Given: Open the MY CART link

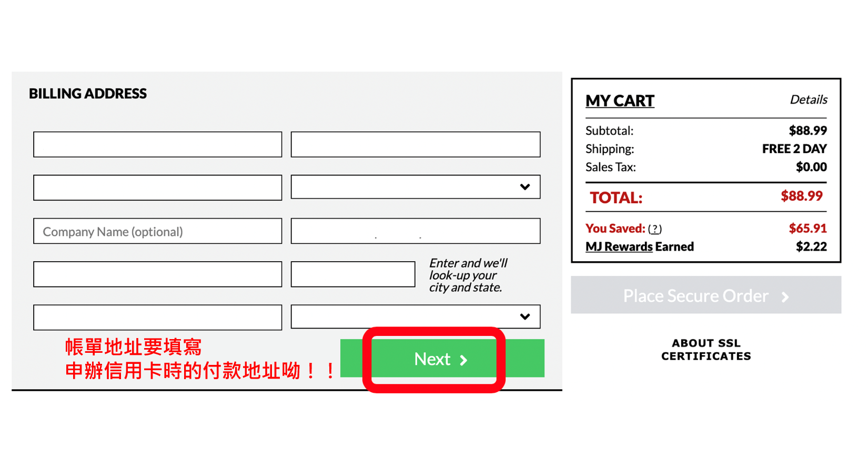Looking at the screenshot, I should (620, 101).
